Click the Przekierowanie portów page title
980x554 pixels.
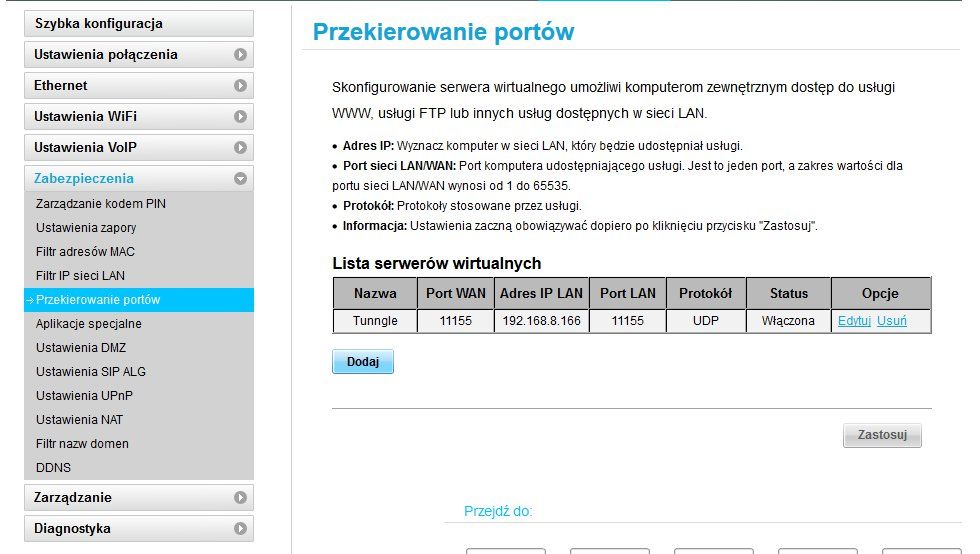pos(443,32)
